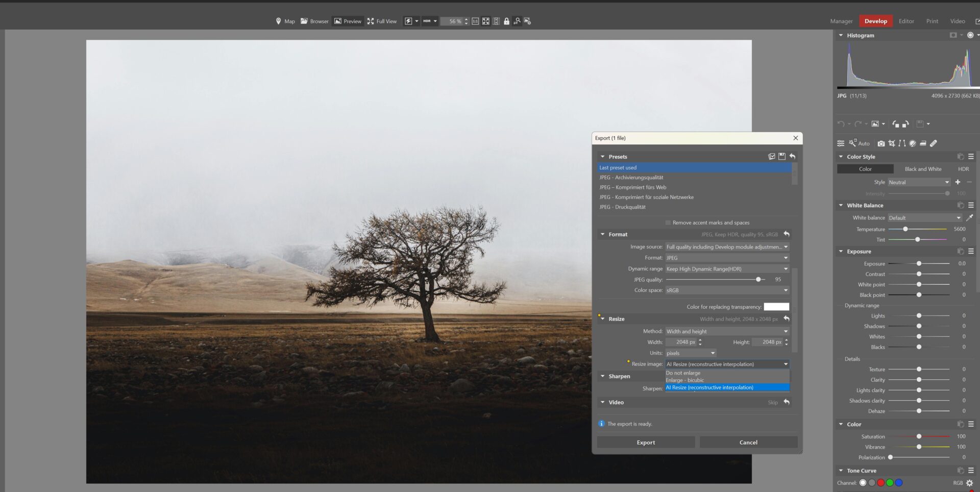
Task: Select the green Tone Curve channel
Action: [x=890, y=483]
